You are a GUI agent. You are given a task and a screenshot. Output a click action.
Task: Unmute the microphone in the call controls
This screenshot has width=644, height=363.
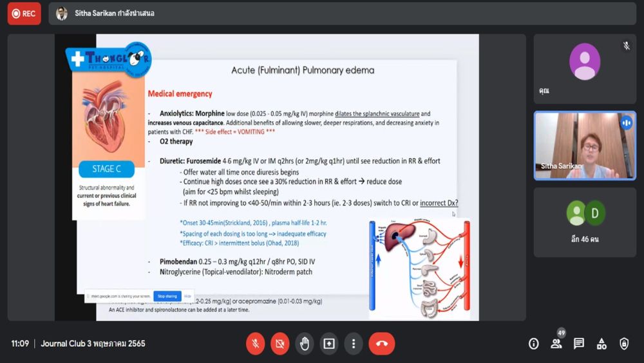tap(255, 343)
